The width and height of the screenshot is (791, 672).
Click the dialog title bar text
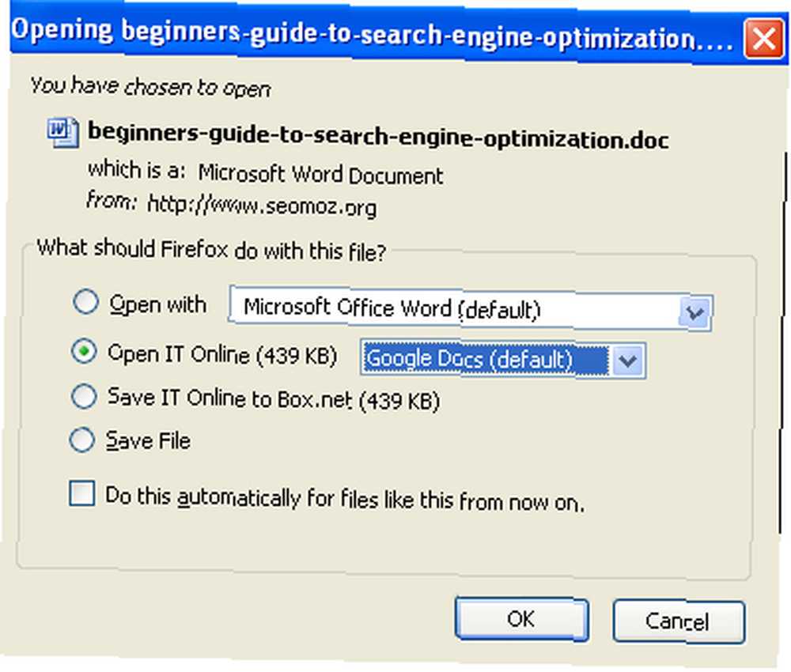coord(372,34)
